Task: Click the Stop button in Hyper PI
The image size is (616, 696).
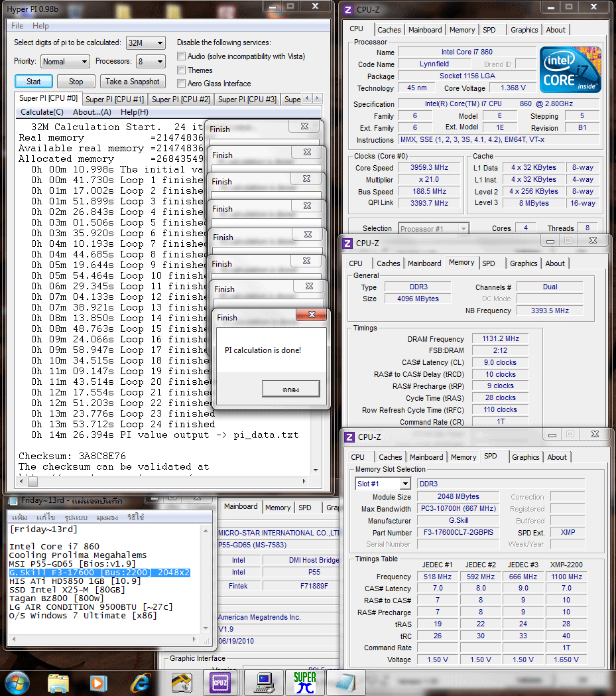Action: [x=76, y=82]
